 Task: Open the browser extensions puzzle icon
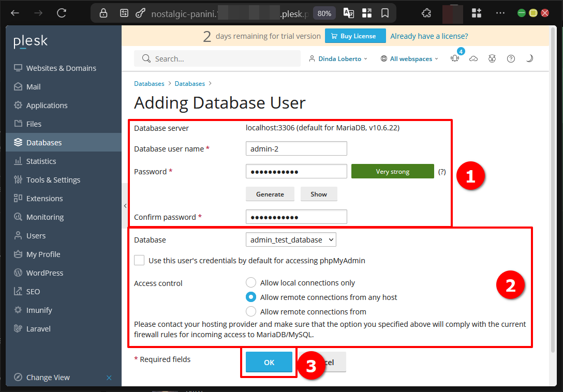click(426, 13)
